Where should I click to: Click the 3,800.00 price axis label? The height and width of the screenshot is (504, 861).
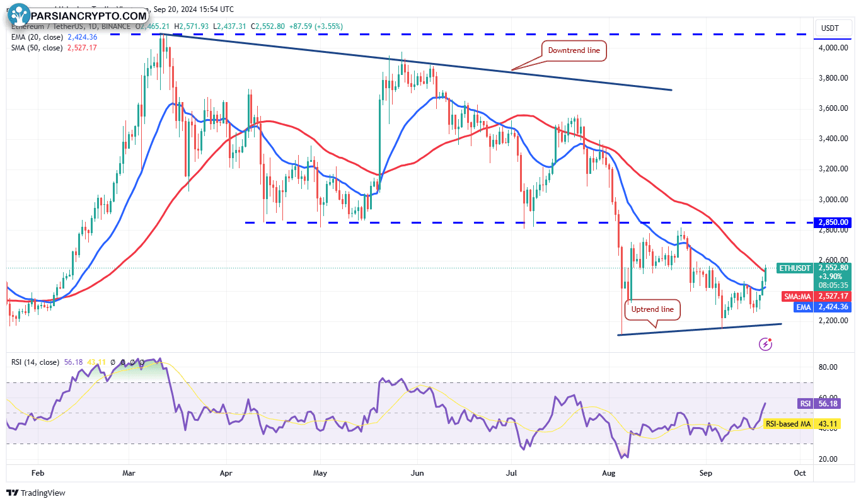(834, 78)
